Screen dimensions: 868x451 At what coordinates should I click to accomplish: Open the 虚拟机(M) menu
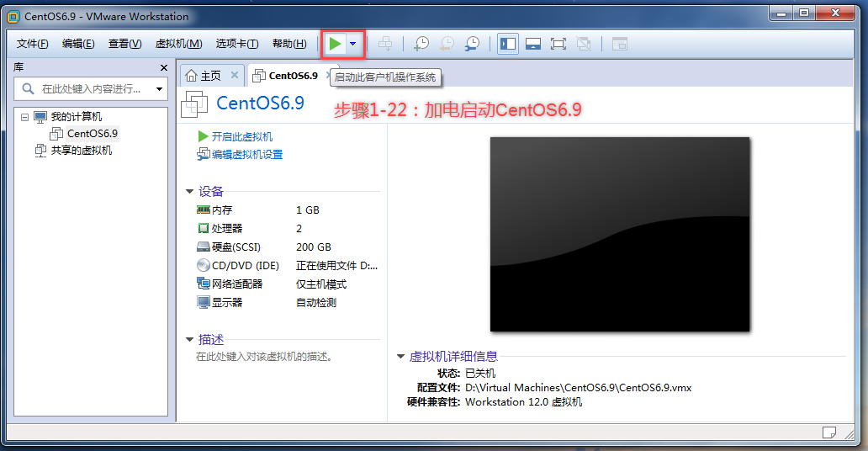tap(178, 44)
